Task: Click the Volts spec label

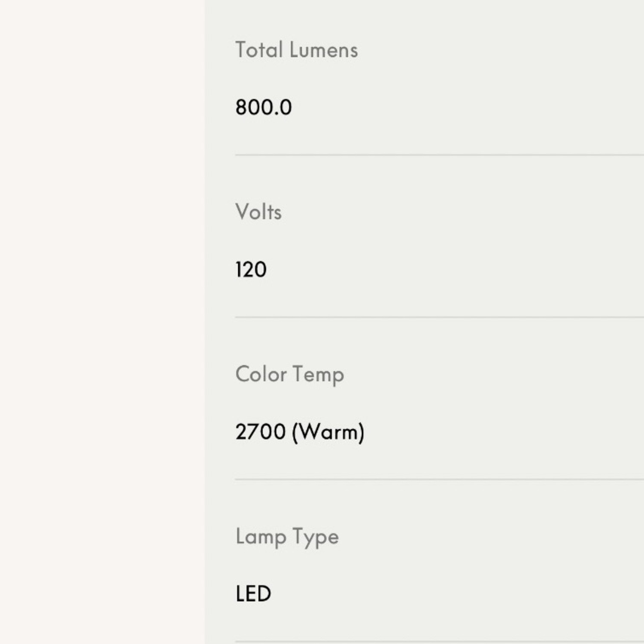Action: 258,212
